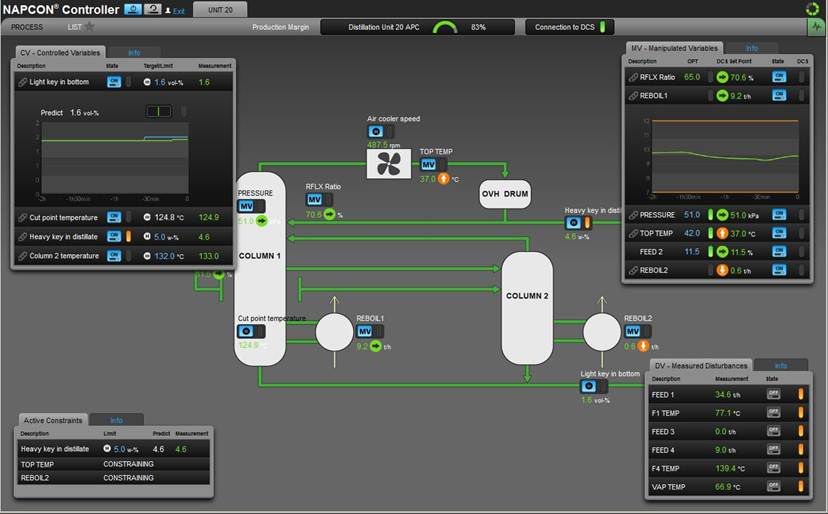Click the REBOIL1 trend chart in MV panel

point(725,156)
